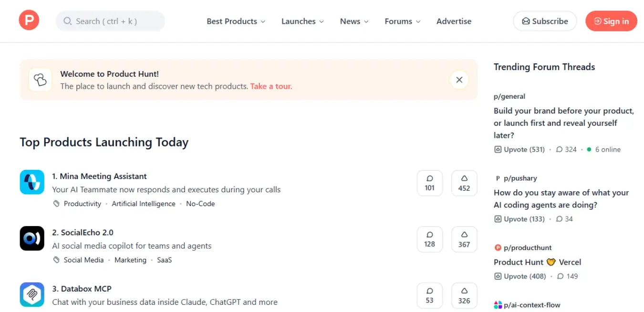Expand the Launches menu
The height and width of the screenshot is (312, 644).
302,21
